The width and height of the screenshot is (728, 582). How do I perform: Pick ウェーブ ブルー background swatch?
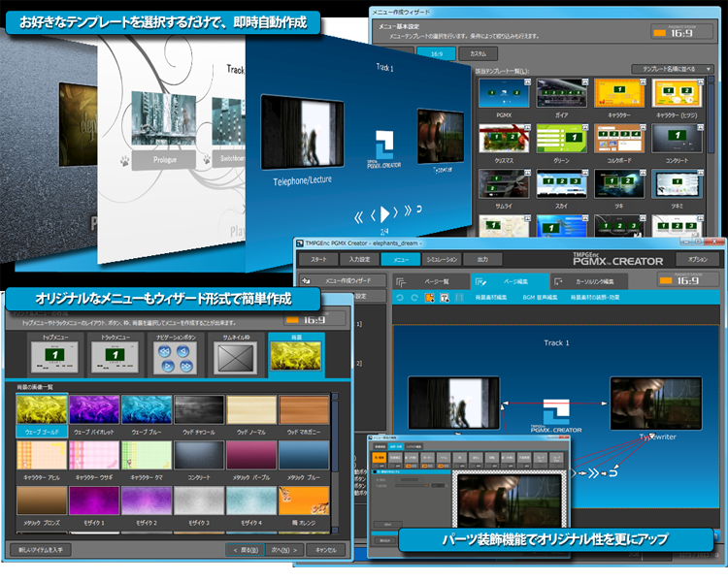tap(147, 415)
